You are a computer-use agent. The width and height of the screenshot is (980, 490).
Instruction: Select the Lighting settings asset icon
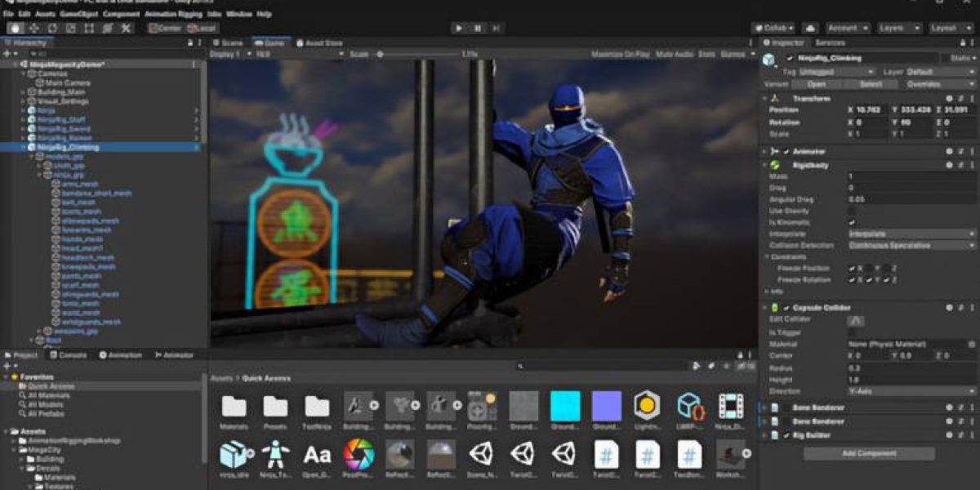click(647, 406)
